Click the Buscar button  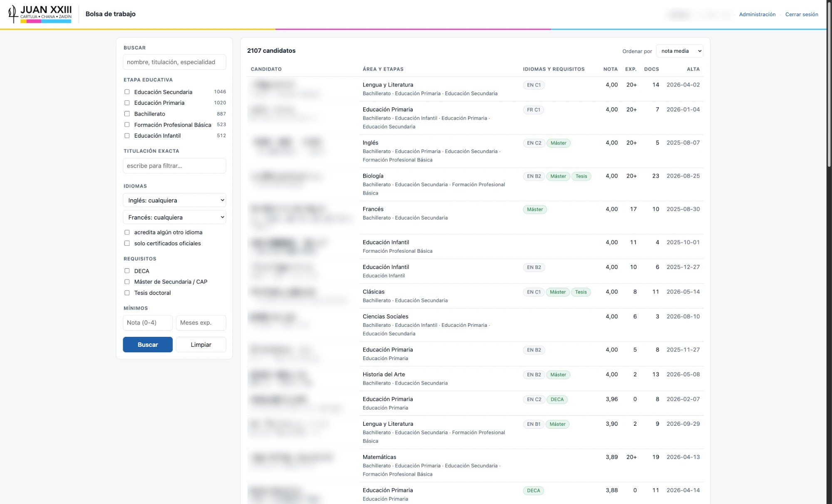tap(148, 345)
